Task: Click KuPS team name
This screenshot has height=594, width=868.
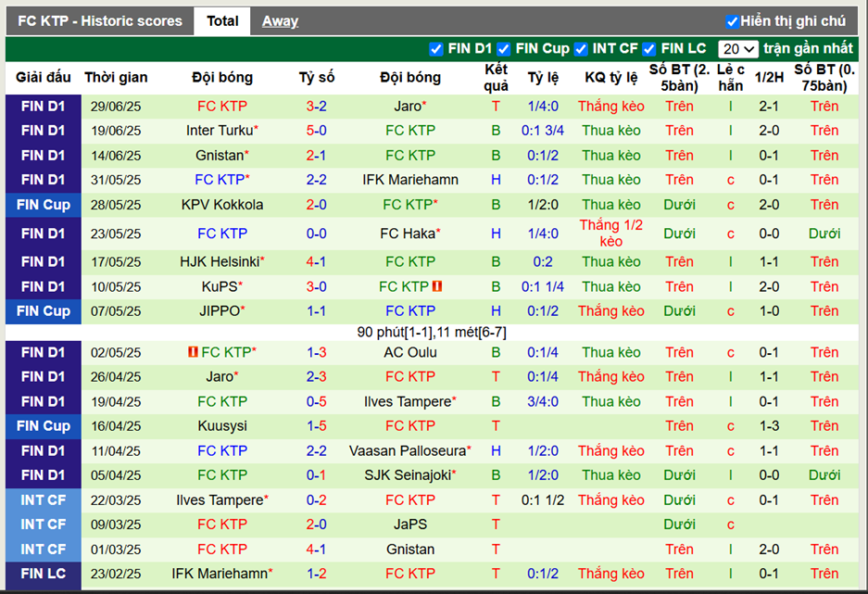Action: 222,286
